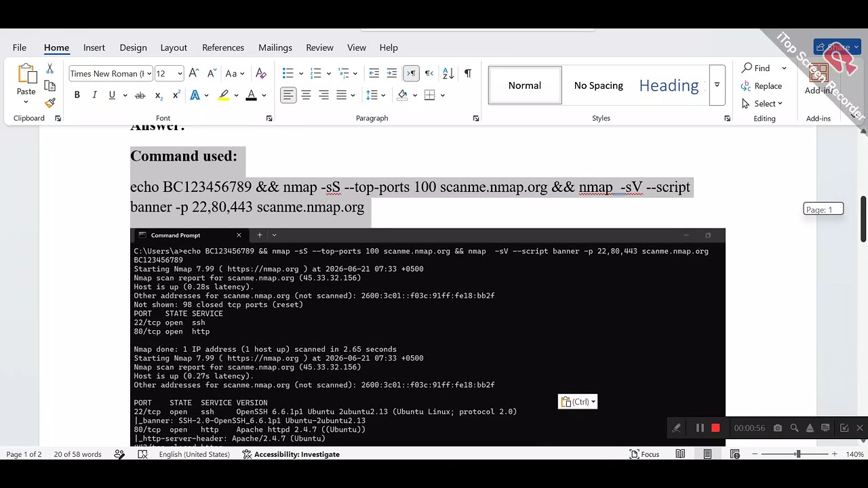Click Replace in Editing group
The width and height of the screenshot is (868, 488).
coord(762,86)
